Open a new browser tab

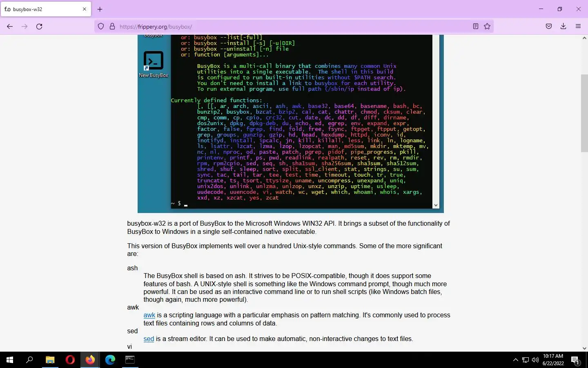pyautogui.click(x=100, y=9)
